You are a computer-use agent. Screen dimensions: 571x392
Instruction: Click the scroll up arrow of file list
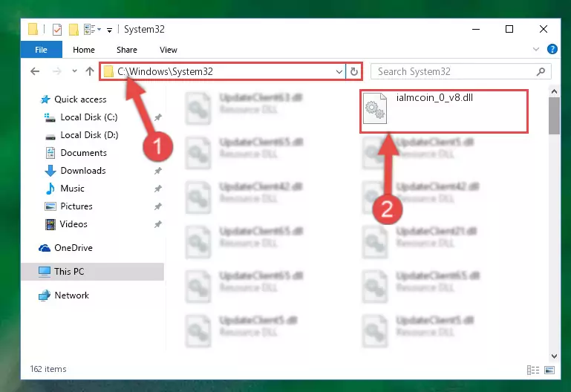554,92
